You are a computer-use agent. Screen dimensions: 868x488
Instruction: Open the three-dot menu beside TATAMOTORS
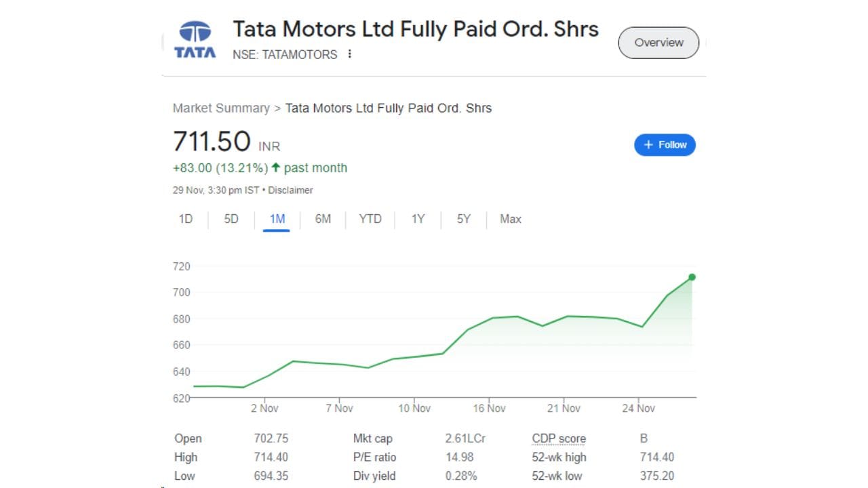[x=350, y=54]
